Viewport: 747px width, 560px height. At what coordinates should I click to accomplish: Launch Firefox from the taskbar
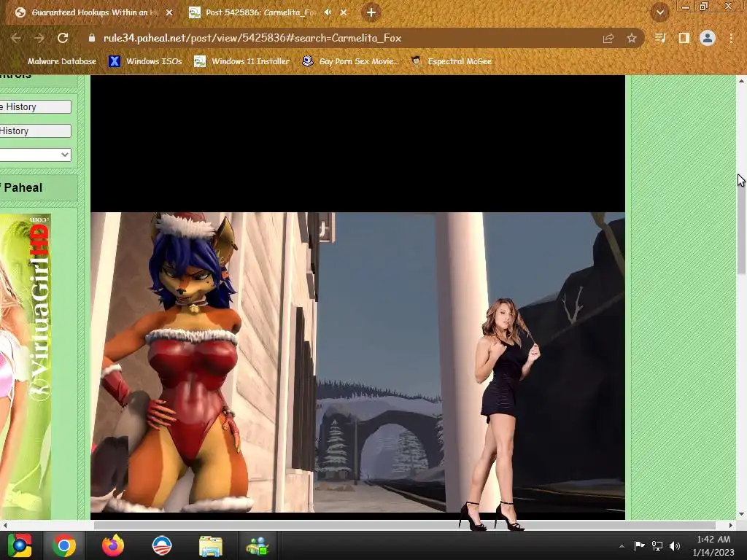pos(113,545)
